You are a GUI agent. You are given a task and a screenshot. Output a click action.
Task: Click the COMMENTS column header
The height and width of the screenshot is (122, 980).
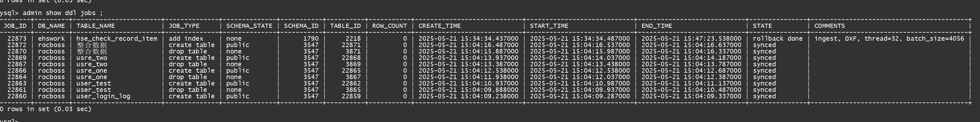click(829, 26)
